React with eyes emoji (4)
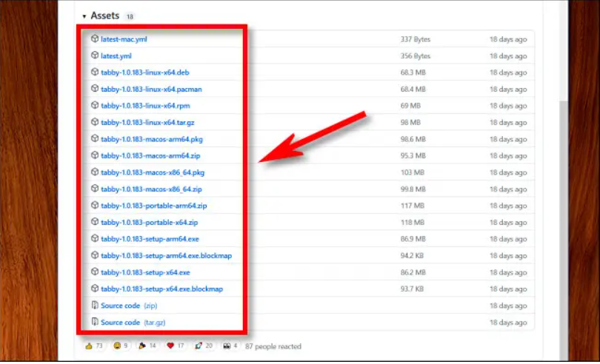Viewport: 600px width, 364px height. coord(230,346)
